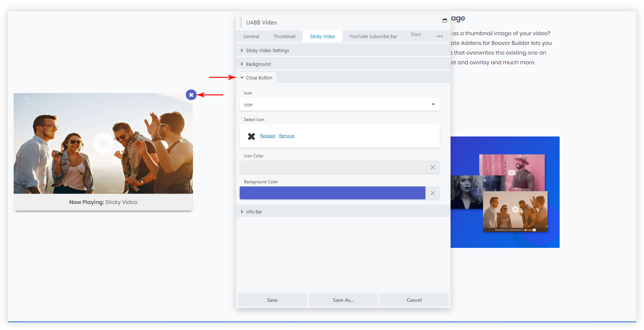Screen dimensions: 644x330
Task: Click the panel resize icon in UABB header
Action: [444, 21]
